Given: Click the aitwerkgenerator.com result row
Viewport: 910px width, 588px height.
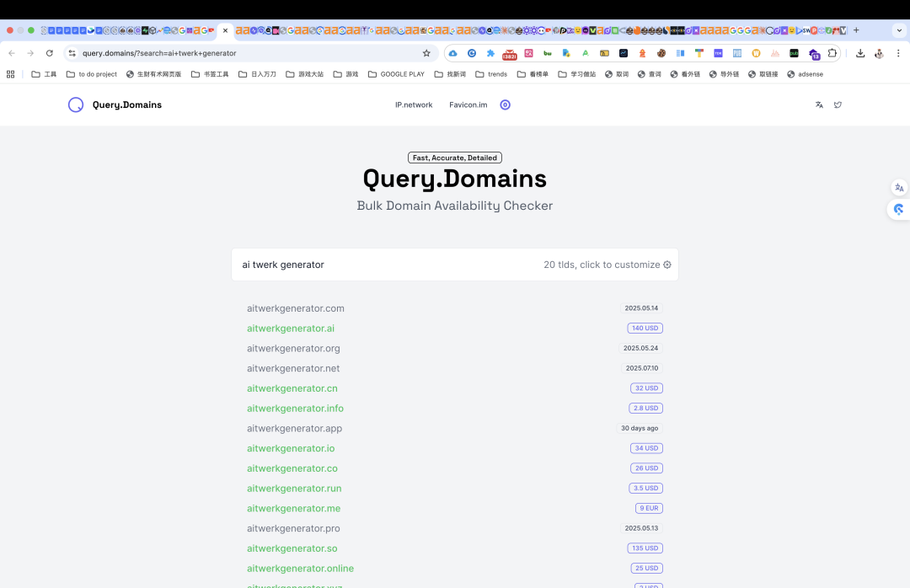Looking at the screenshot, I should (454, 308).
